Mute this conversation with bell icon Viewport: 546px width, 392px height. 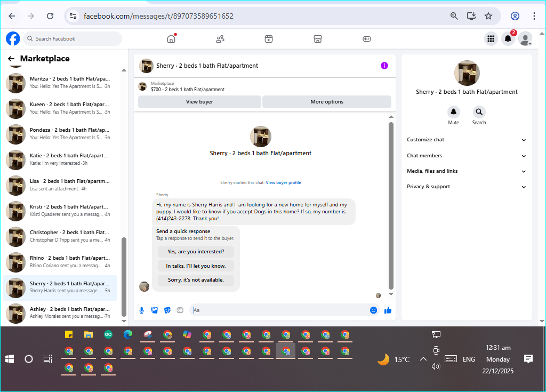pyautogui.click(x=453, y=112)
